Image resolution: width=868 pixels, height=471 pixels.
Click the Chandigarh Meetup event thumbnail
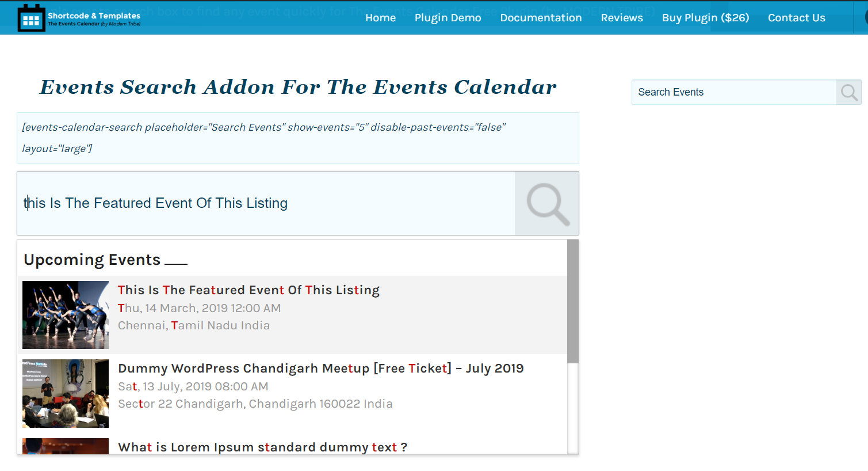(65, 393)
